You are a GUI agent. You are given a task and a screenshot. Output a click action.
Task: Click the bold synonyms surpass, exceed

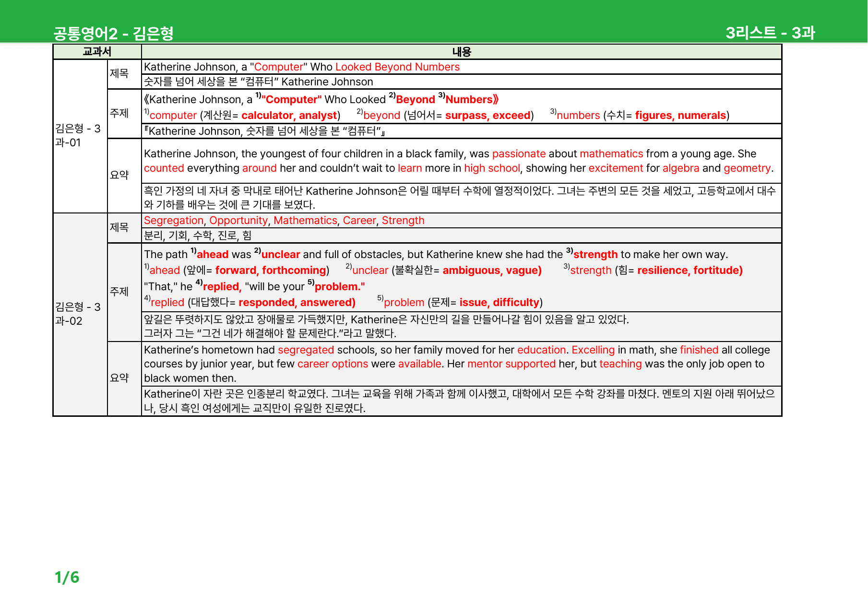(x=488, y=116)
